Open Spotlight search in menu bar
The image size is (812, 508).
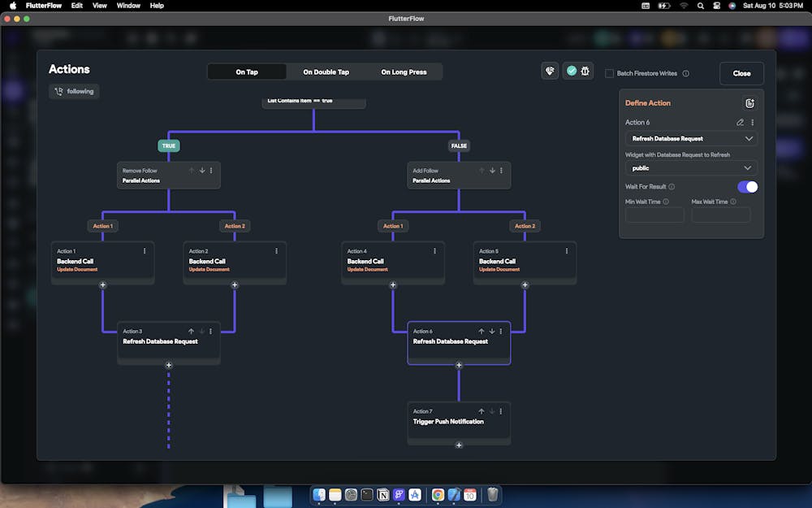(700, 6)
